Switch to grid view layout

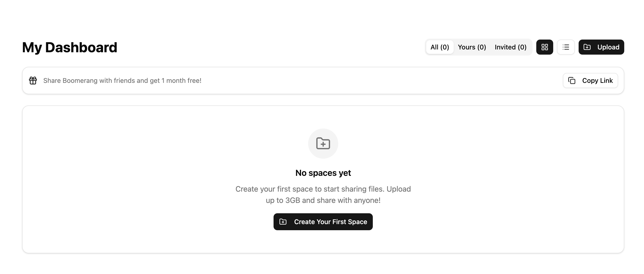tap(545, 47)
